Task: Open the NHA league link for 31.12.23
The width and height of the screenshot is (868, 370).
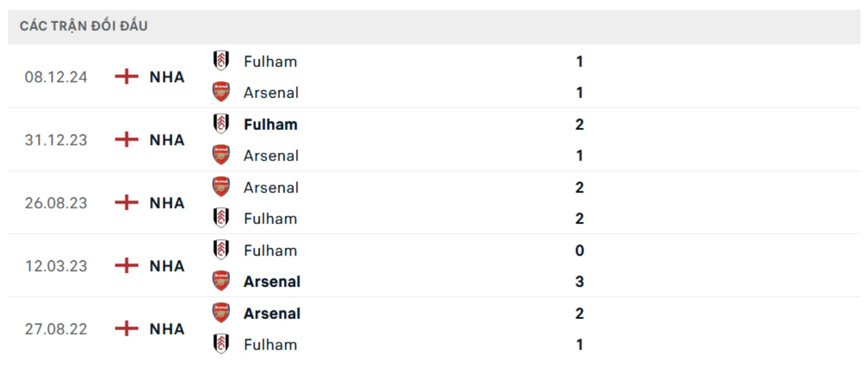Action: click(x=167, y=140)
